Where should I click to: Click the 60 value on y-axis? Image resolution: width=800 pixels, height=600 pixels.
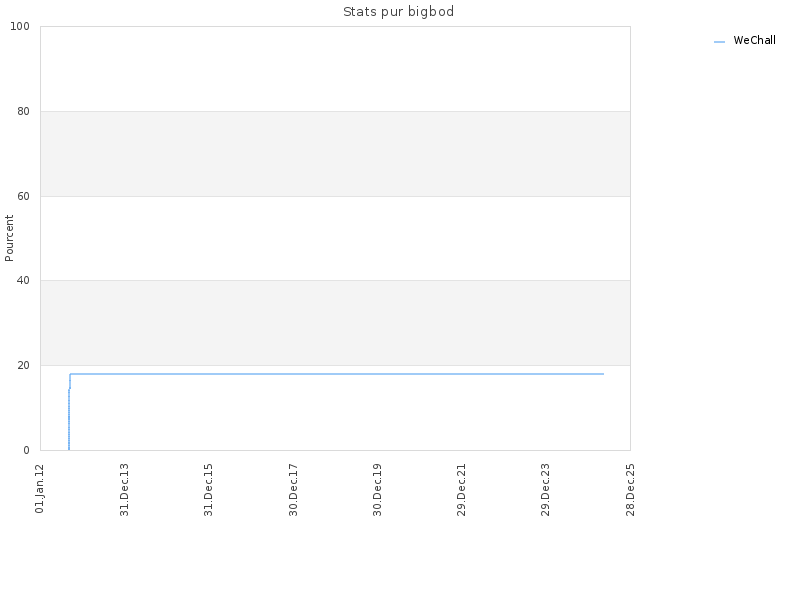point(23,196)
